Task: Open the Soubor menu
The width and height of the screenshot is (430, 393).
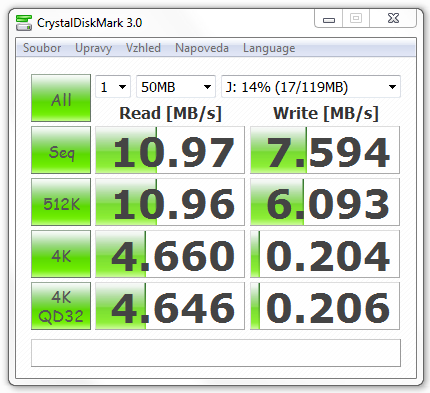Action: click(42, 48)
